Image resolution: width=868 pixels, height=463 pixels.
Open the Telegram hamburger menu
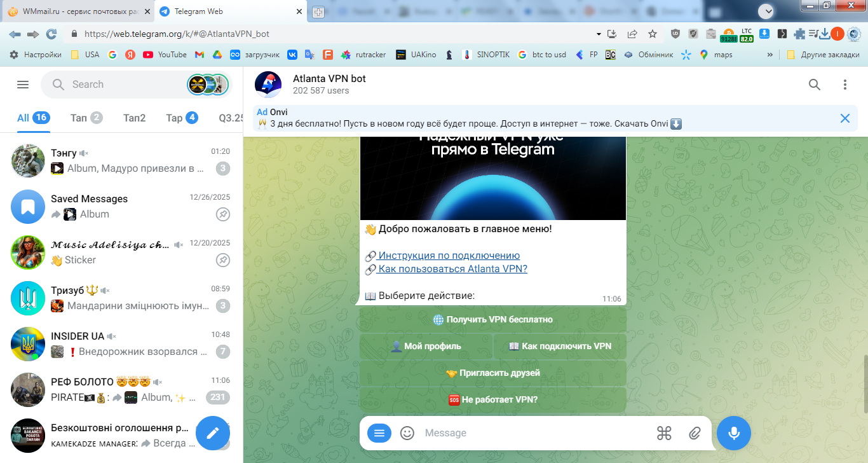click(x=23, y=85)
